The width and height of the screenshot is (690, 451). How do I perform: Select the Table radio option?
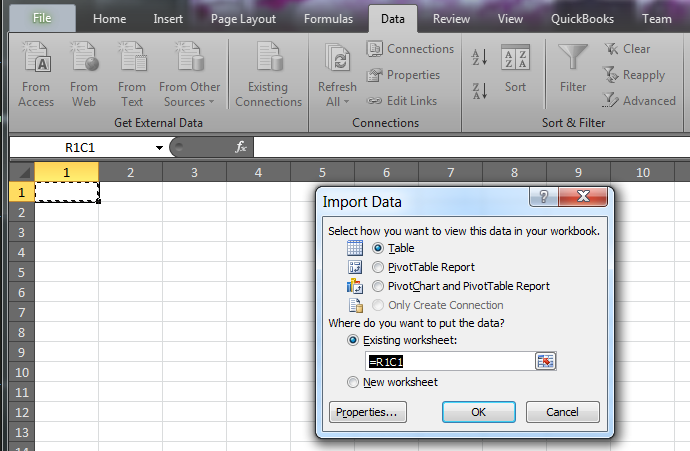pos(378,248)
